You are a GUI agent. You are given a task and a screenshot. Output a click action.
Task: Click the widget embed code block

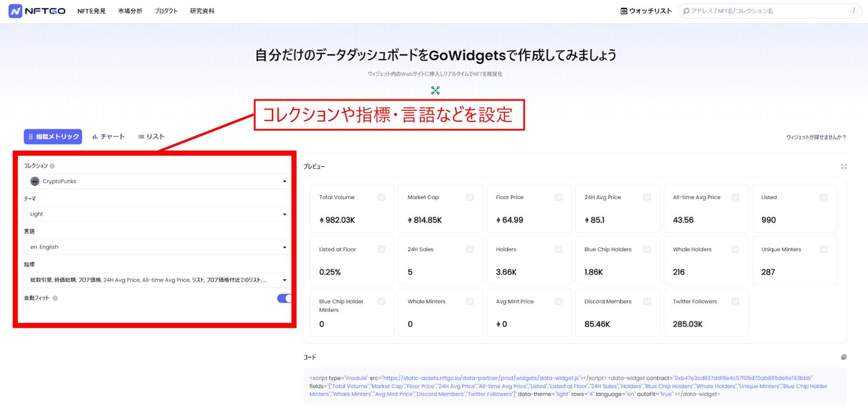[x=575, y=386]
